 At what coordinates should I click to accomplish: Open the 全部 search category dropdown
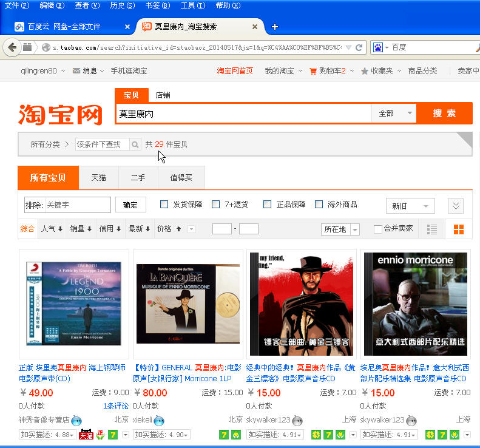point(394,114)
